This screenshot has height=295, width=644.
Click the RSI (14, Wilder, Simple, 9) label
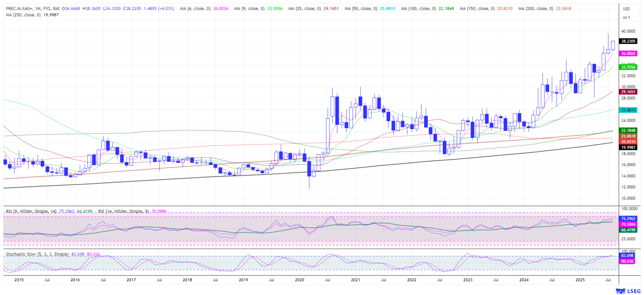(x=123, y=211)
